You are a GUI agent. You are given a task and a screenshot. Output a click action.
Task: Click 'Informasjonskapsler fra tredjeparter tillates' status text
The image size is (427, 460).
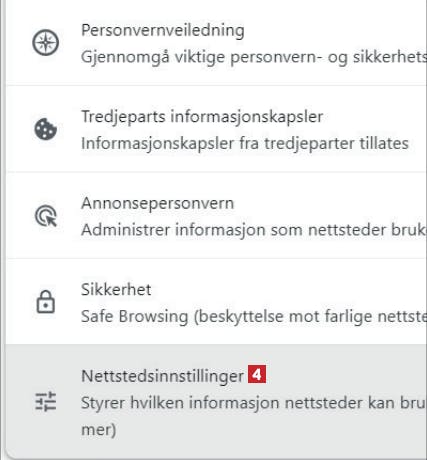245,144
